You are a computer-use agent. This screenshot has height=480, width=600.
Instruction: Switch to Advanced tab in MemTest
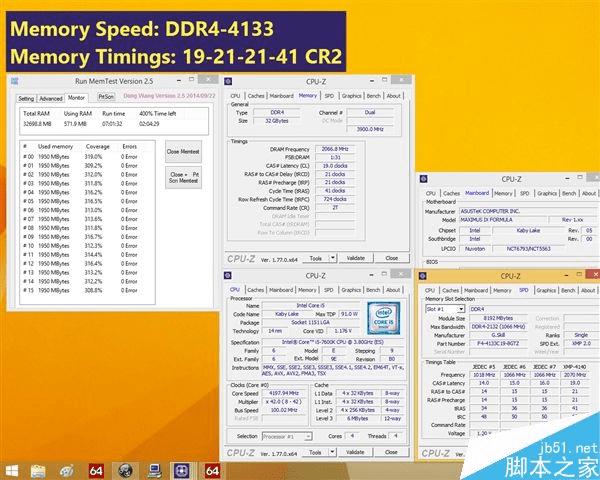pos(51,98)
